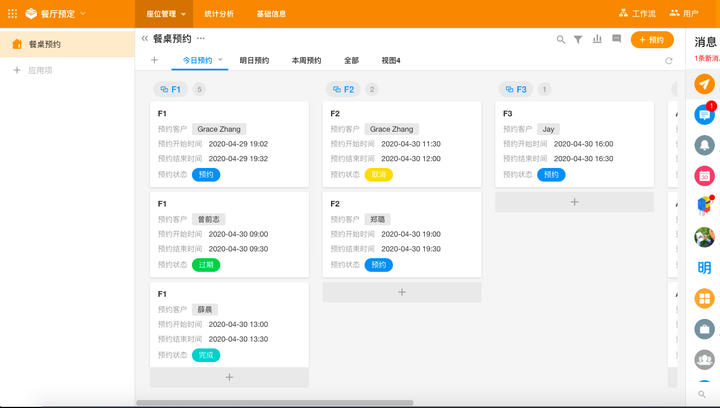Click blue 预约 badge in 郑璐 card

(x=378, y=265)
